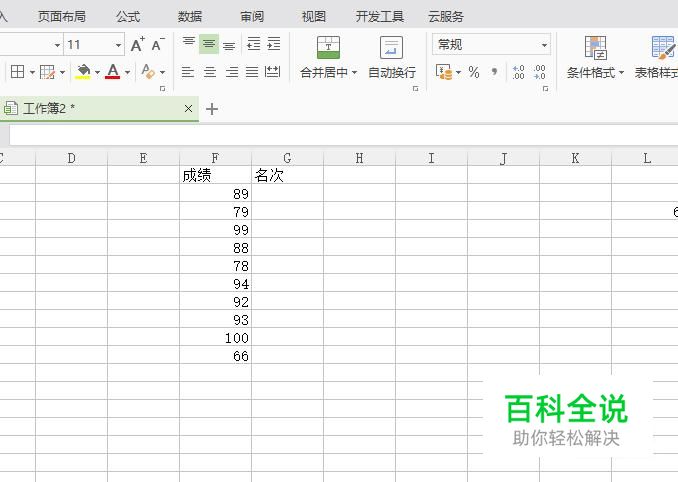This screenshot has width=678, height=482.
Task: Select column F header
Action: 215,158
